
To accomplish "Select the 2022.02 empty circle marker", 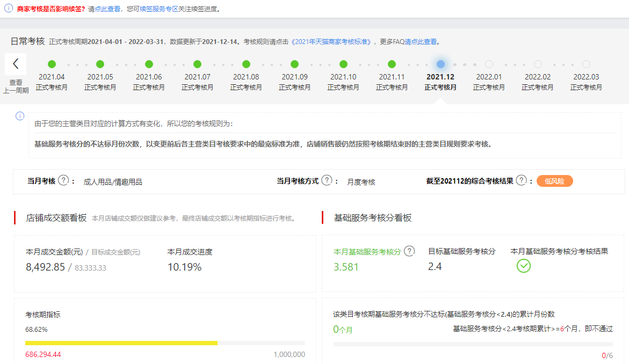I will (538, 64).
